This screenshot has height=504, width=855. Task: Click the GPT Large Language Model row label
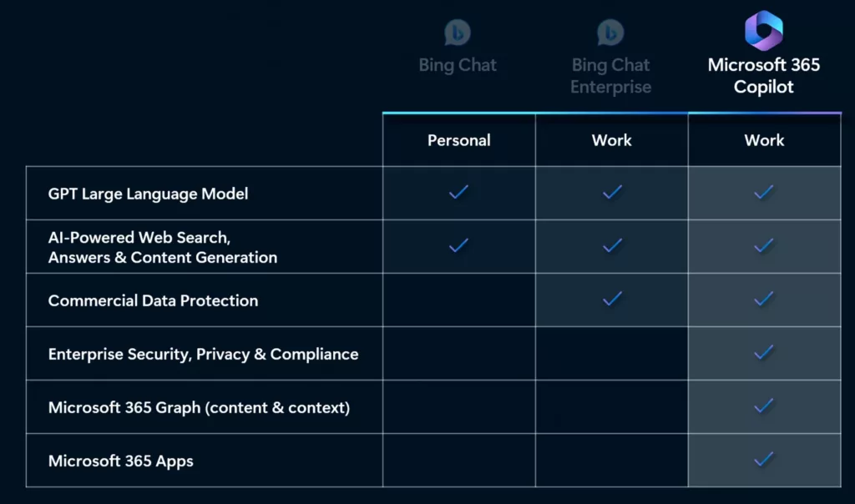coord(149,194)
